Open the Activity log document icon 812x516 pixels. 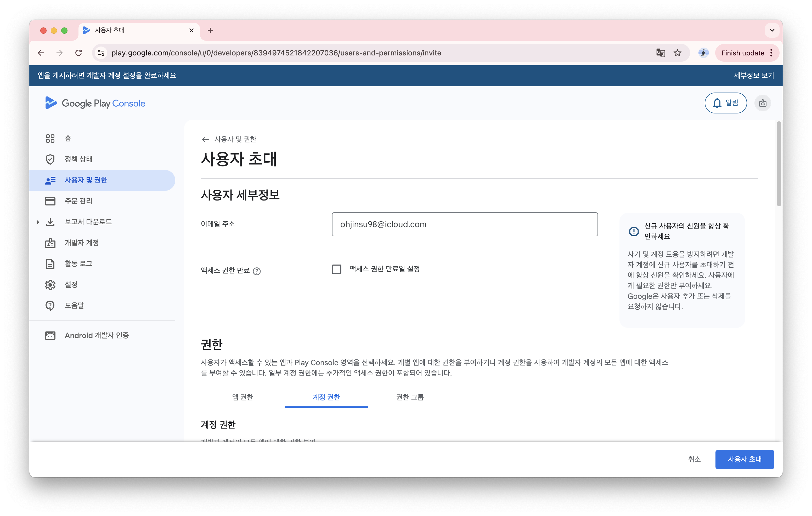[50, 264]
